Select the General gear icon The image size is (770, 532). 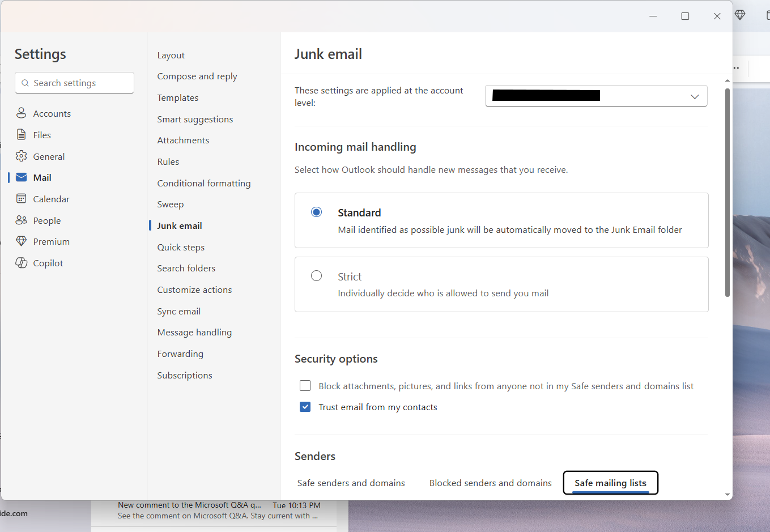pos(22,156)
